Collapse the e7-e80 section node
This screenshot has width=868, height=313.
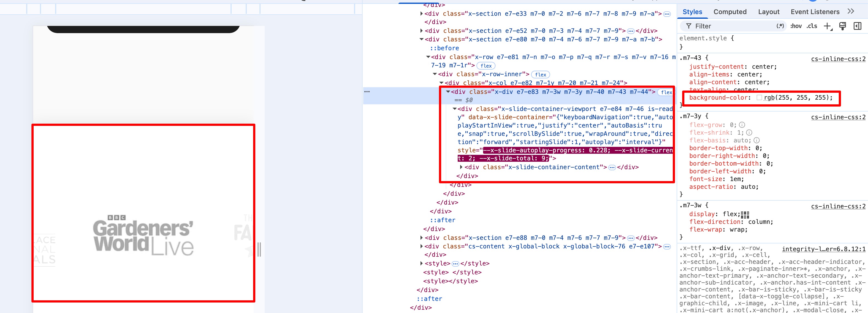[421, 39]
